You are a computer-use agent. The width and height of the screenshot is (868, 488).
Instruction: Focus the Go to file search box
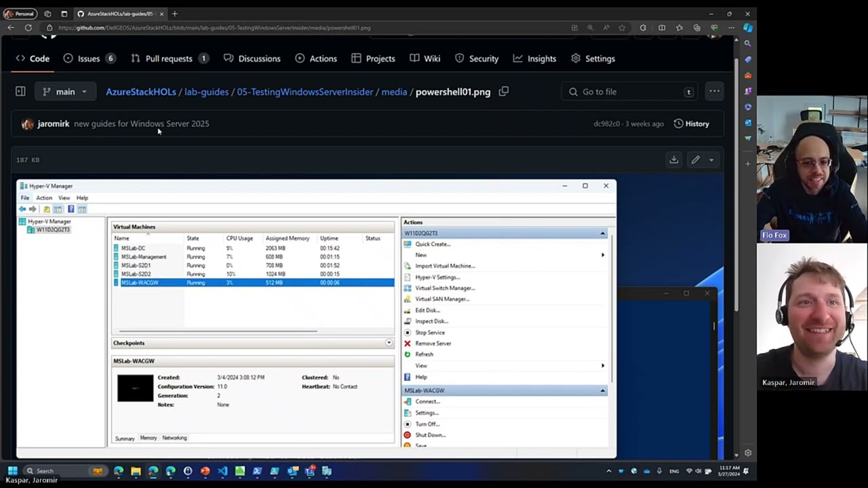tap(630, 91)
